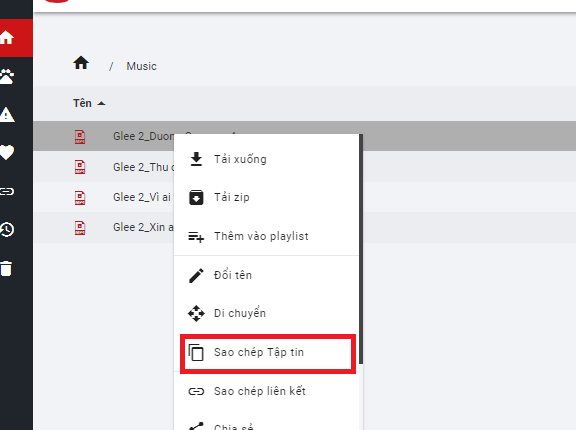This screenshot has width=576, height=430.
Task: Choose Di chuyển to move file
Action: pos(266,313)
